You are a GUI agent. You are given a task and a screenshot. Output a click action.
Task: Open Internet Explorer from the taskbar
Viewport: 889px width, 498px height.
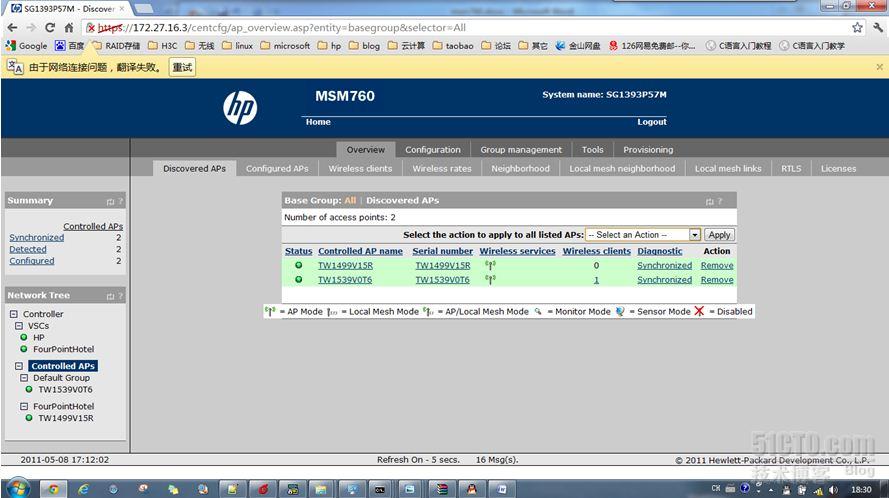[x=83, y=489]
